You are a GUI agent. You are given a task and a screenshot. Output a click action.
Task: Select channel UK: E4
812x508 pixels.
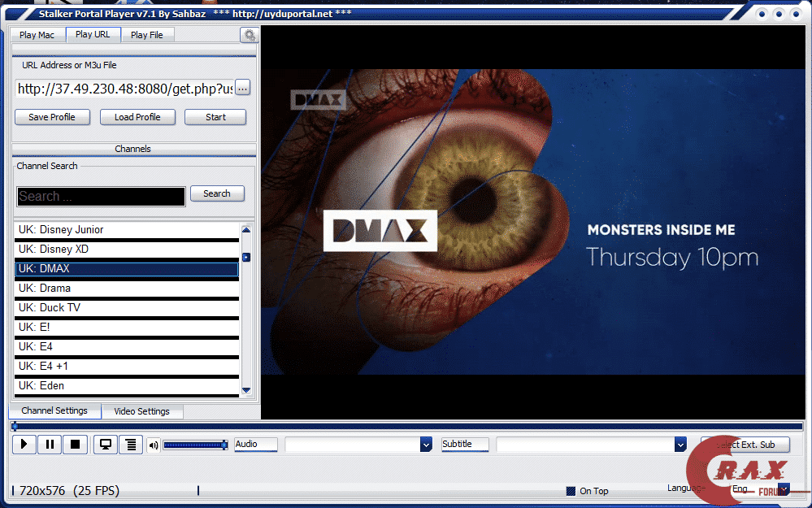coord(127,347)
